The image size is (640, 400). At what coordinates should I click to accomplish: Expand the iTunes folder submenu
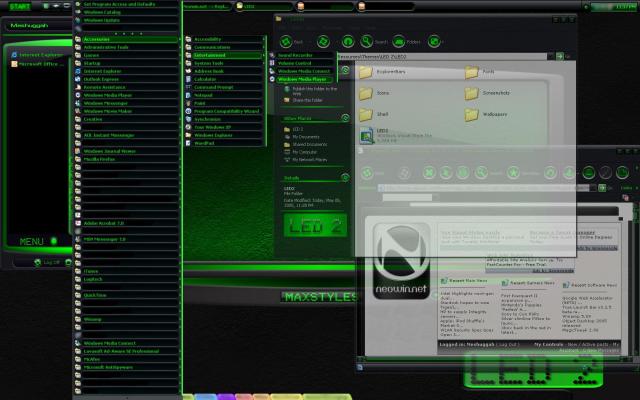[x=127, y=271]
